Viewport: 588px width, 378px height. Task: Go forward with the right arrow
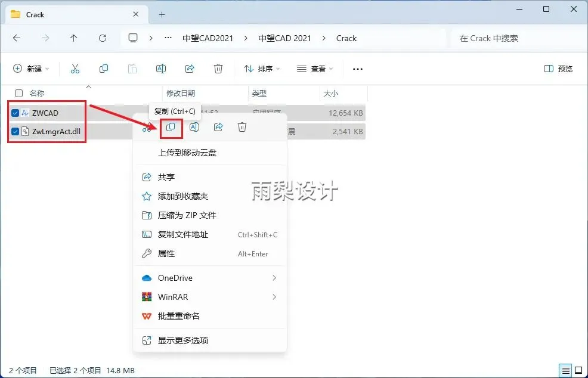pyautogui.click(x=45, y=38)
